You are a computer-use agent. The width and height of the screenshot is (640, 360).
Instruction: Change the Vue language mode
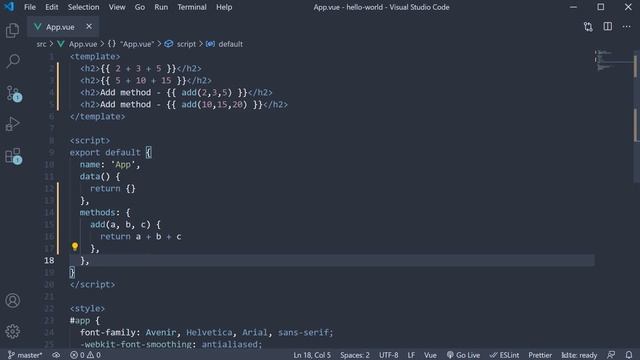point(430,355)
